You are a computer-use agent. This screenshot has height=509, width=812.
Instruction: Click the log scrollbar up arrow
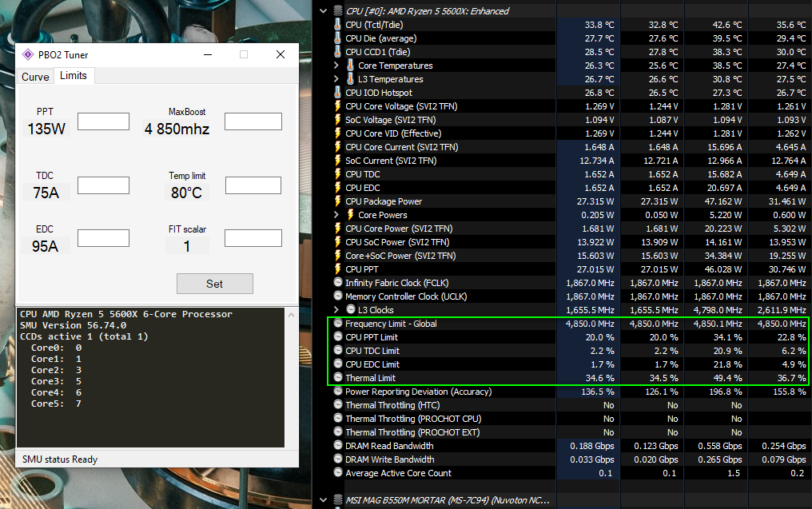tap(291, 315)
